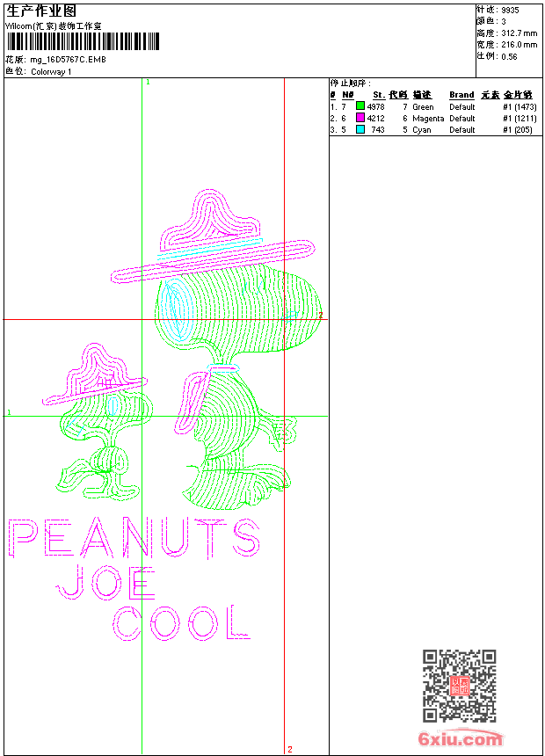The height and width of the screenshot is (756, 545).
Task: Click stitch count 743 in Cyan row
Action: (x=378, y=130)
